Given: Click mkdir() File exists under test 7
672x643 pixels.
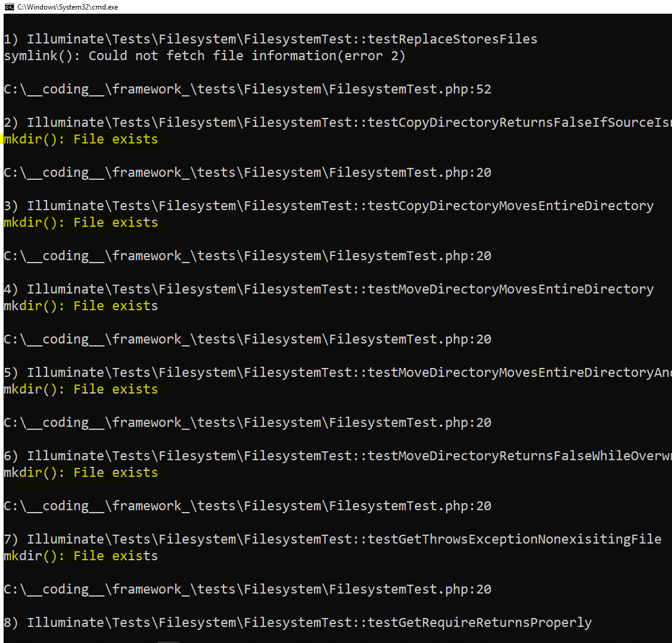Looking at the screenshot, I should pyautogui.click(x=81, y=555).
